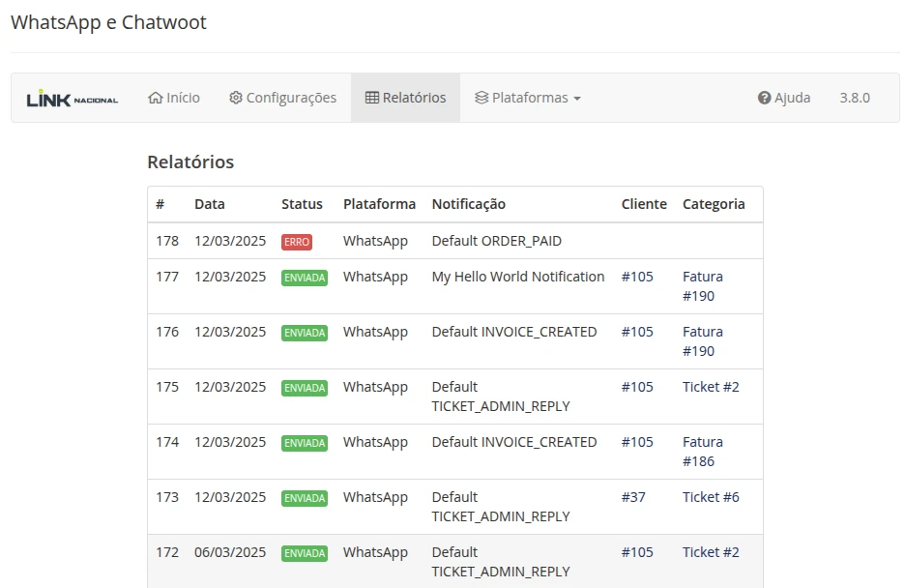The width and height of the screenshot is (905, 588).
Task: Open Ticket #2 link in row 175
Action: tap(711, 387)
